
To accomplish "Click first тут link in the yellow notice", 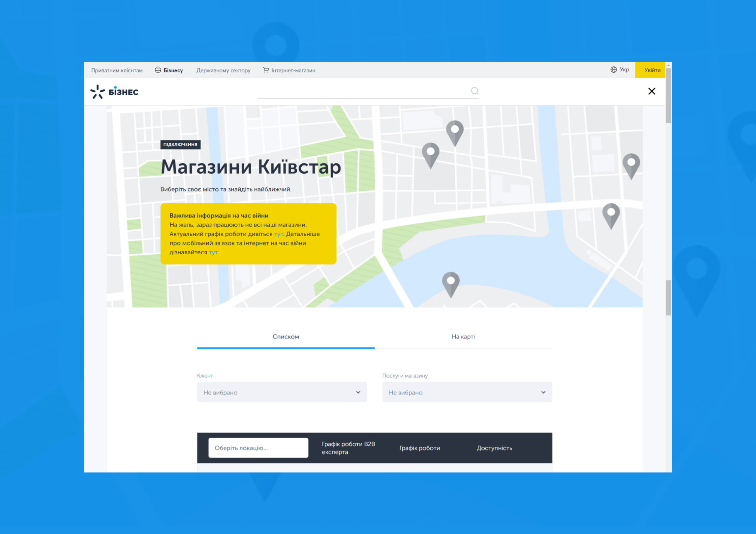I will 278,234.
